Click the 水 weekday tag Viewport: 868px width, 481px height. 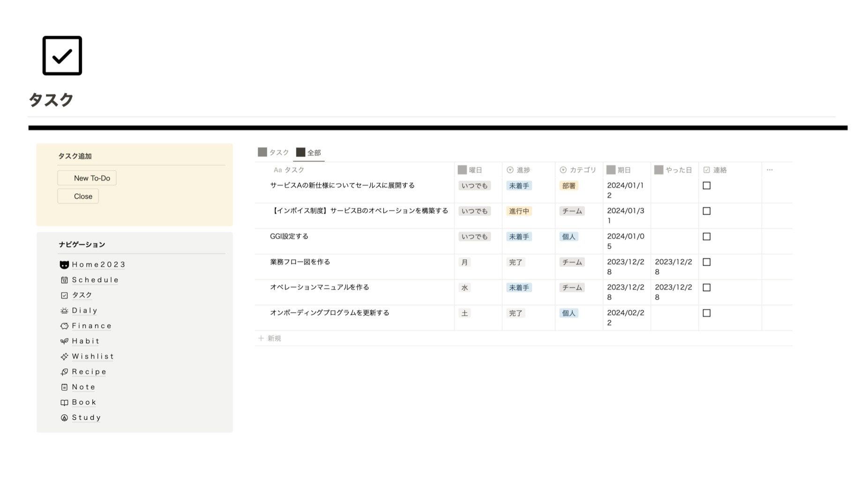point(464,287)
